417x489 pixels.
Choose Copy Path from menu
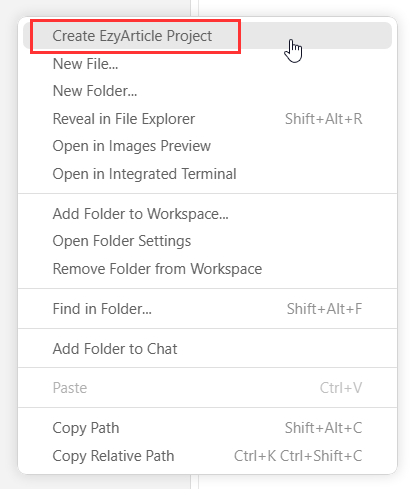click(x=207, y=428)
